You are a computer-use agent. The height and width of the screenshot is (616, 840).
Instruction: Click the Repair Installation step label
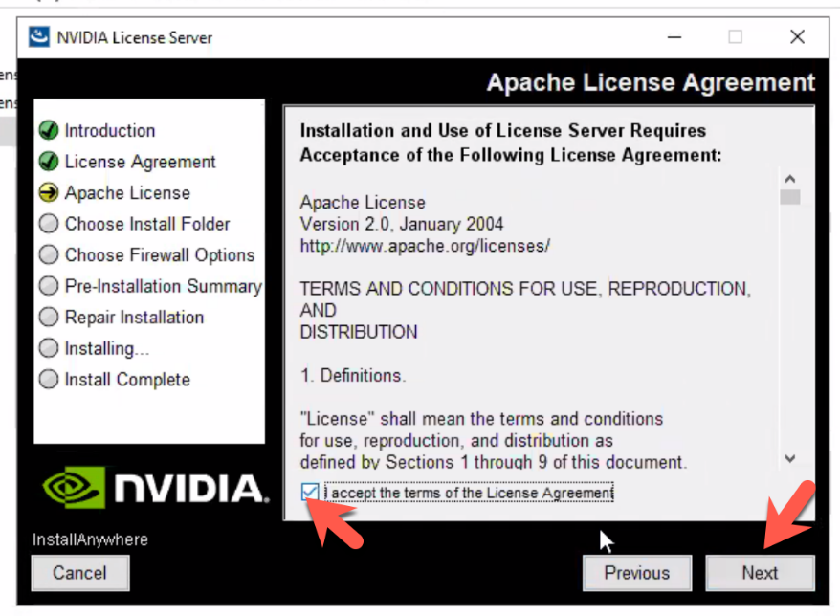click(x=135, y=318)
